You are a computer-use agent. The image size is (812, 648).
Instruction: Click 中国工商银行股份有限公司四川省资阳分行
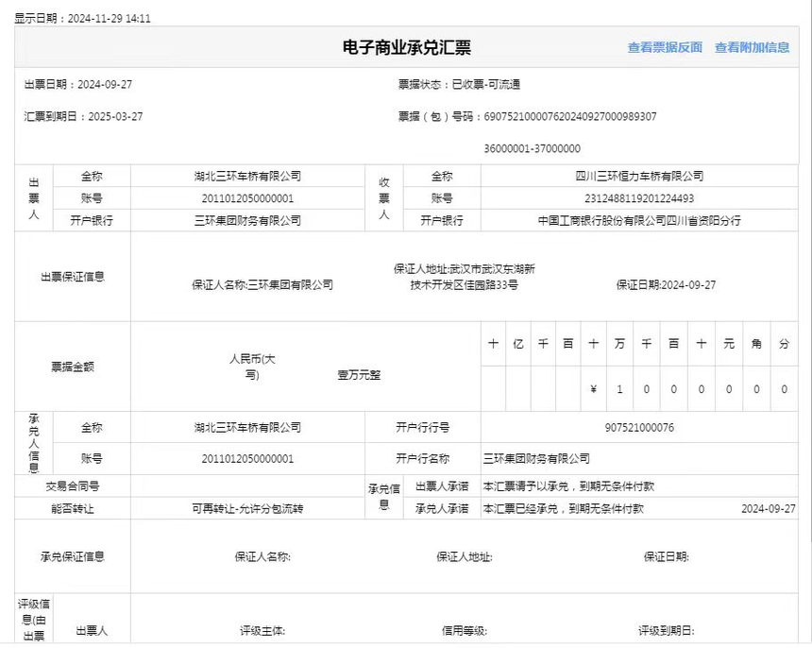[639, 221]
